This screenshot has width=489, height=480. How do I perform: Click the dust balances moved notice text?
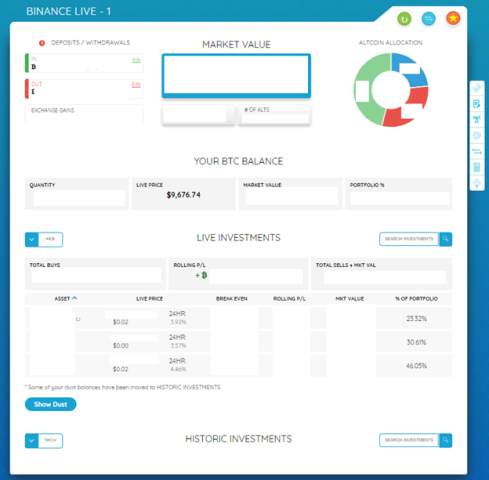[x=123, y=387]
